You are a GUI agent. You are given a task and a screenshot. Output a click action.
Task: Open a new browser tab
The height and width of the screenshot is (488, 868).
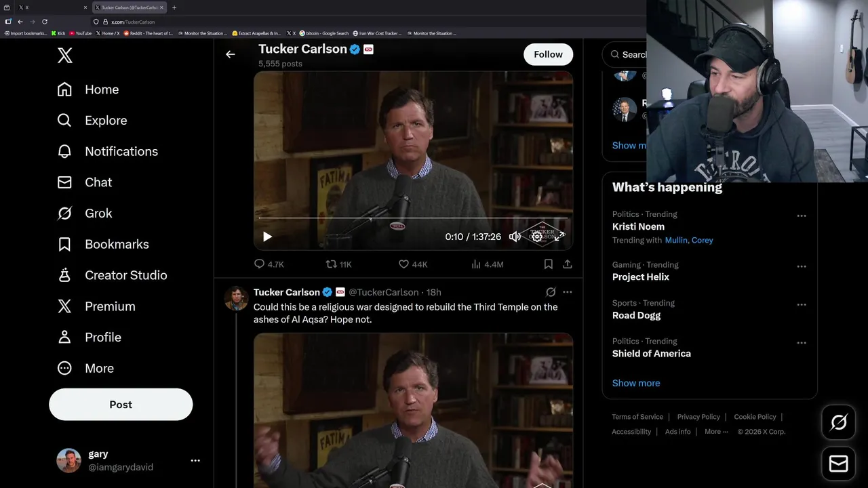pyautogui.click(x=174, y=7)
